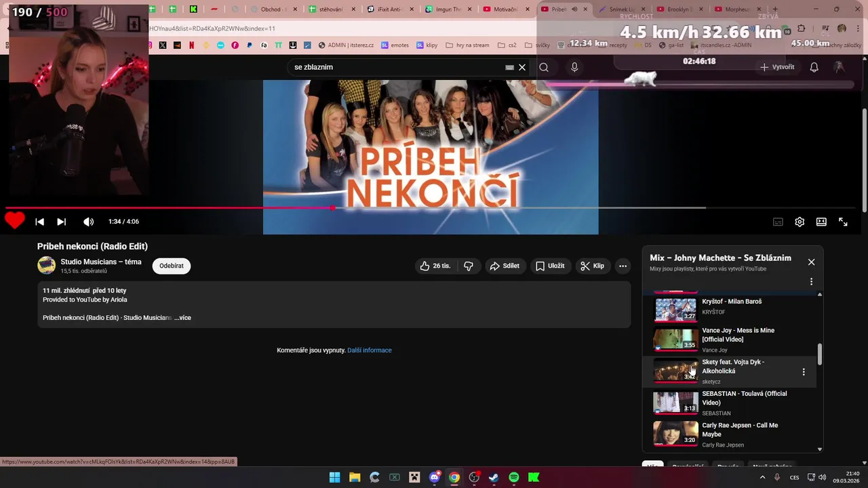Start voice search with the microphone

574,67
